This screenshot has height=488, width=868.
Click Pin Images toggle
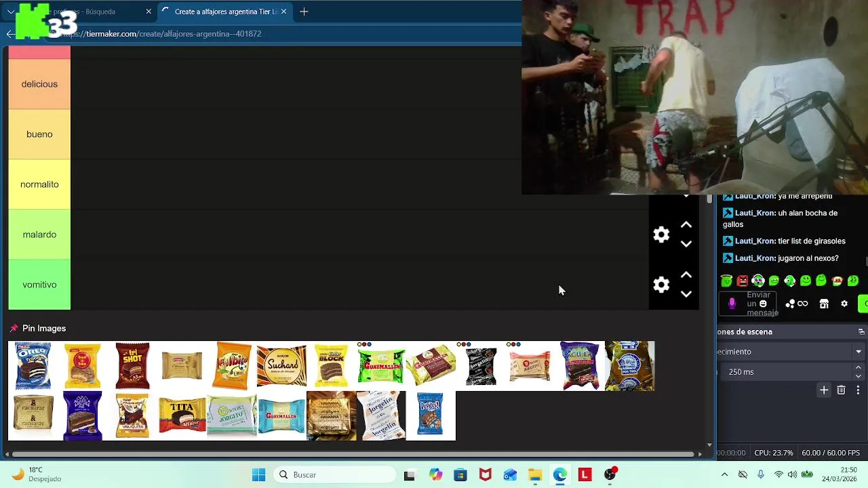pos(37,328)
